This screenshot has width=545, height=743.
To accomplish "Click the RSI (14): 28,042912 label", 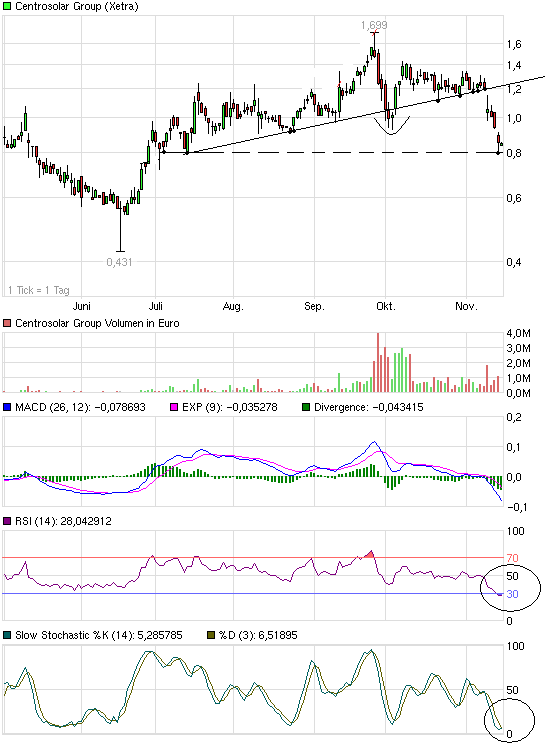I will (63, 521).
